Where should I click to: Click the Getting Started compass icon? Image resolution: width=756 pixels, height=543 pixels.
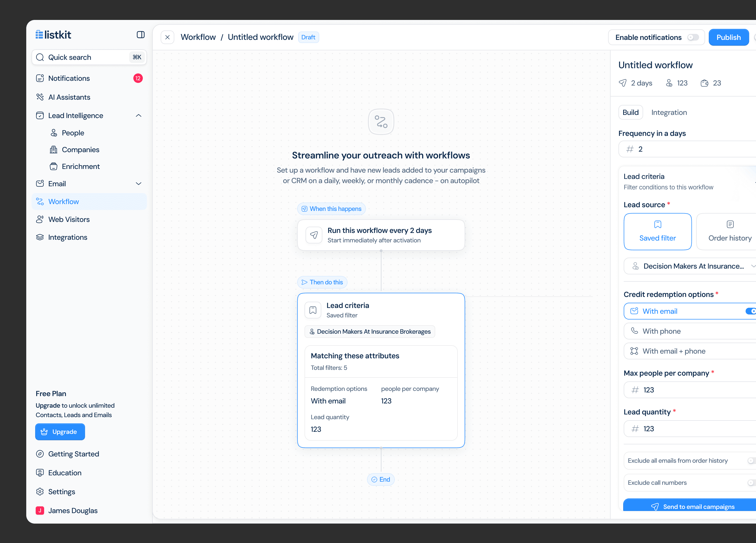40,454
